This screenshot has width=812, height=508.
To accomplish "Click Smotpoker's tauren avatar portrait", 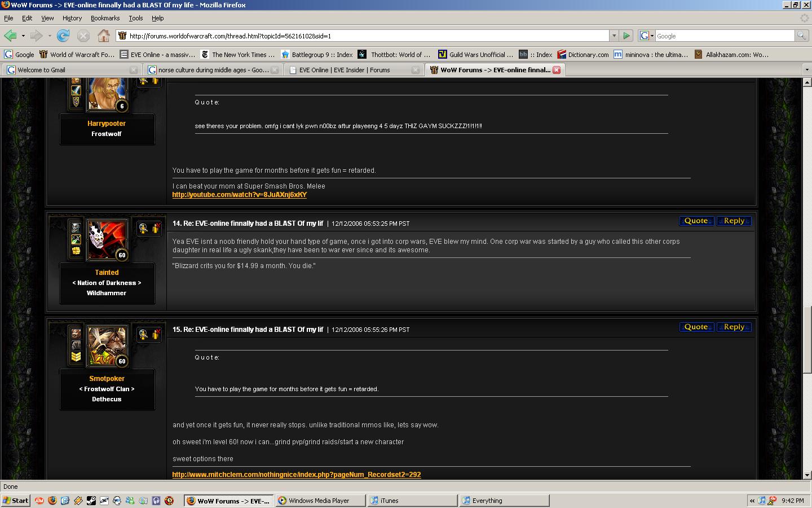I will (107, 346).
